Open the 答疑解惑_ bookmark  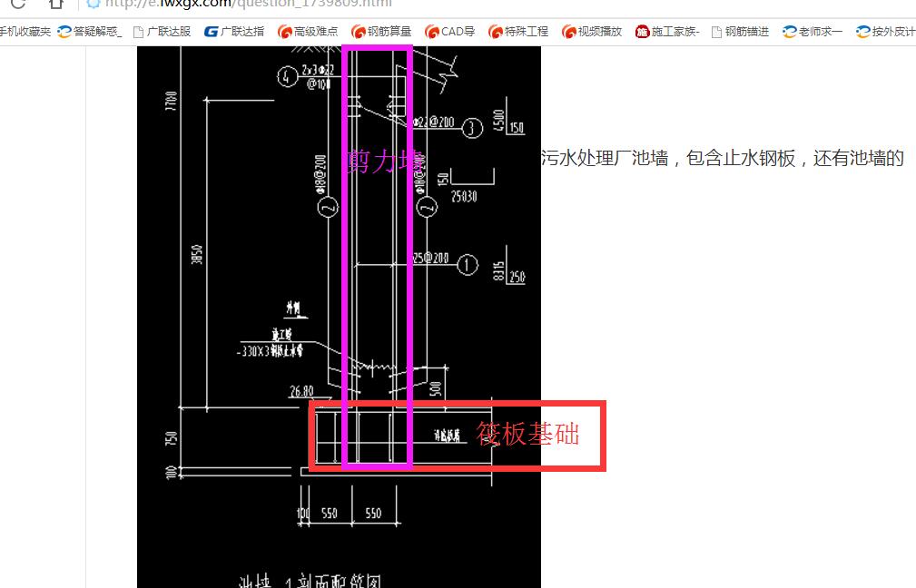(x=90, y=32)
